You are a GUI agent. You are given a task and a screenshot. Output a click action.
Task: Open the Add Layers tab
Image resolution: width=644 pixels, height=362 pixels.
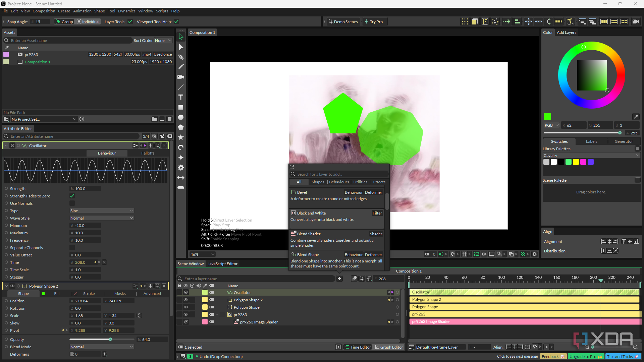(567, 33)
